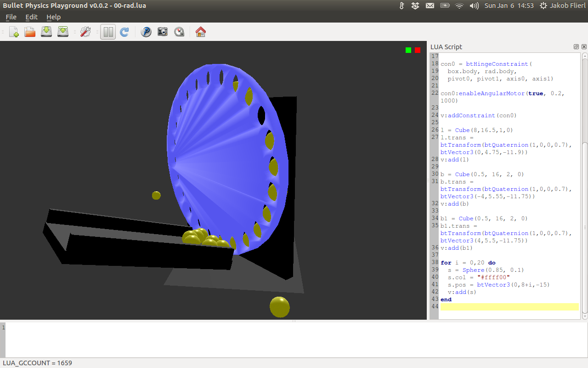Click the blue POV-Ray export icon
Image resolution: width=588 pixels, height=368 pixels.
click(146, 32)
